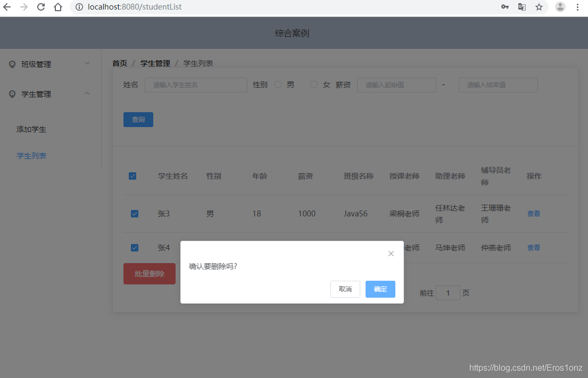
Task: Confirm deletion with the 确定 button
Action: [x=380, y=289]
